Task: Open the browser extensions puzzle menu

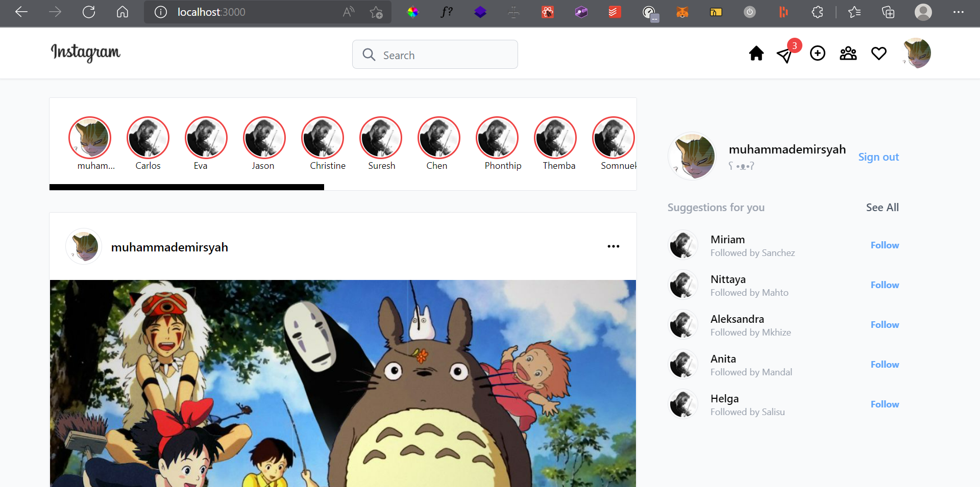Action: tap(818, 12)
